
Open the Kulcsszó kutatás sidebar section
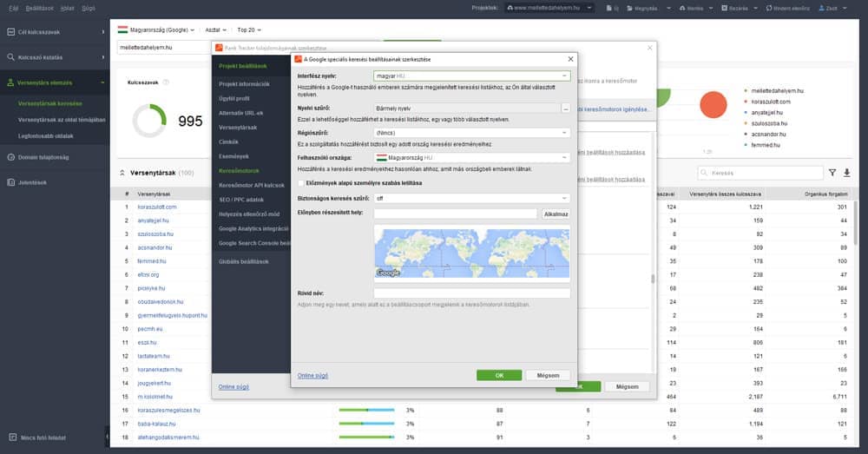[55, 57]
